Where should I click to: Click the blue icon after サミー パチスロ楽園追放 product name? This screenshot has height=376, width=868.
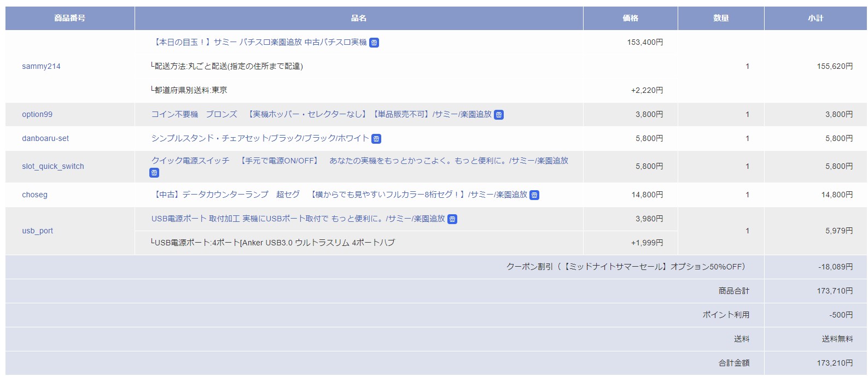(374, 43)
